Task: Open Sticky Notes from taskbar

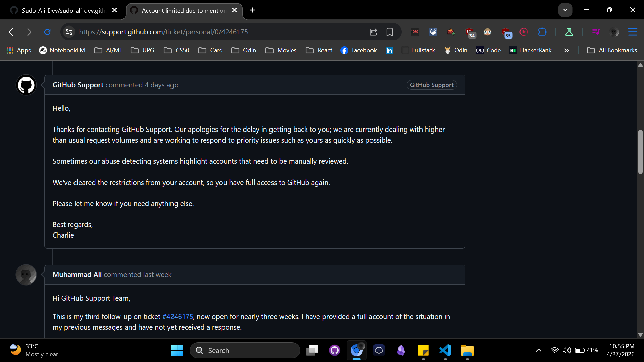Action: coord(423,351)
